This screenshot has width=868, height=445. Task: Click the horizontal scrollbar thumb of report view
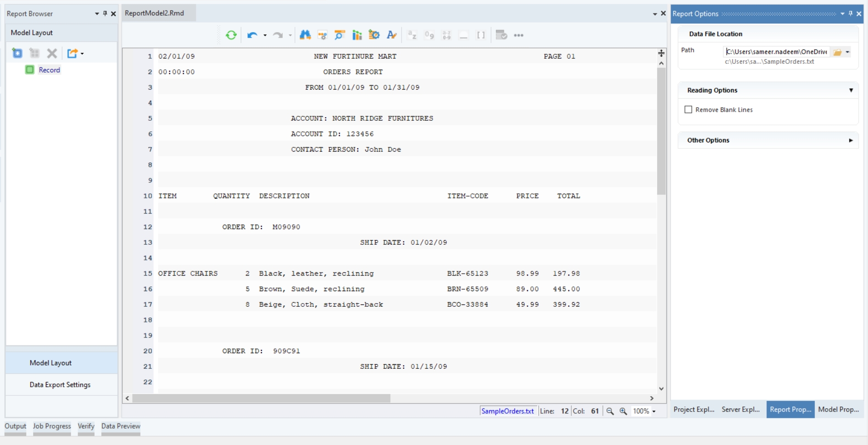[x=262, y=398]
